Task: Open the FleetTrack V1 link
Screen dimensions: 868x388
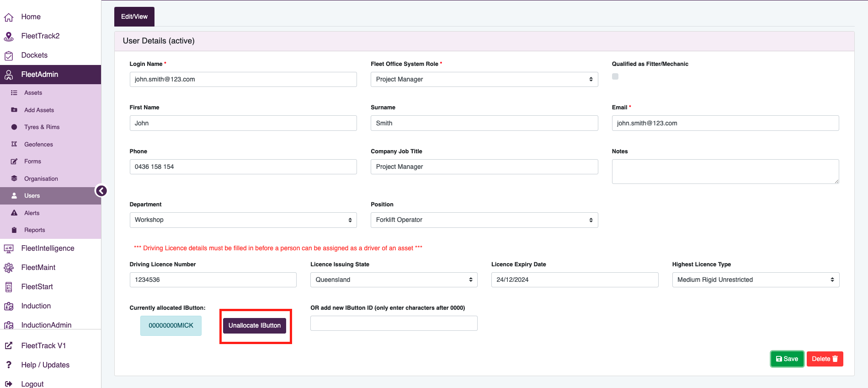Action: click(x=43, y=345)
